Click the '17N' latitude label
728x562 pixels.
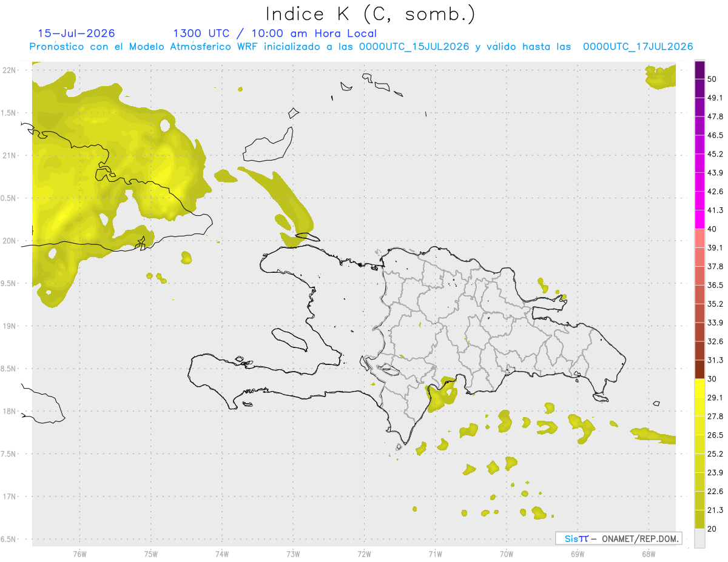point(10,497)
